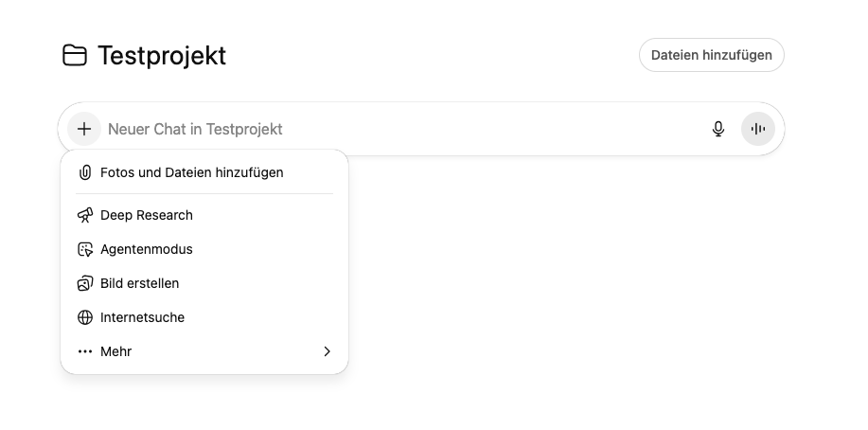Screen dimensions: 868x430
Task: Click the Agentenmodus icon
Action: coord(85,249)
